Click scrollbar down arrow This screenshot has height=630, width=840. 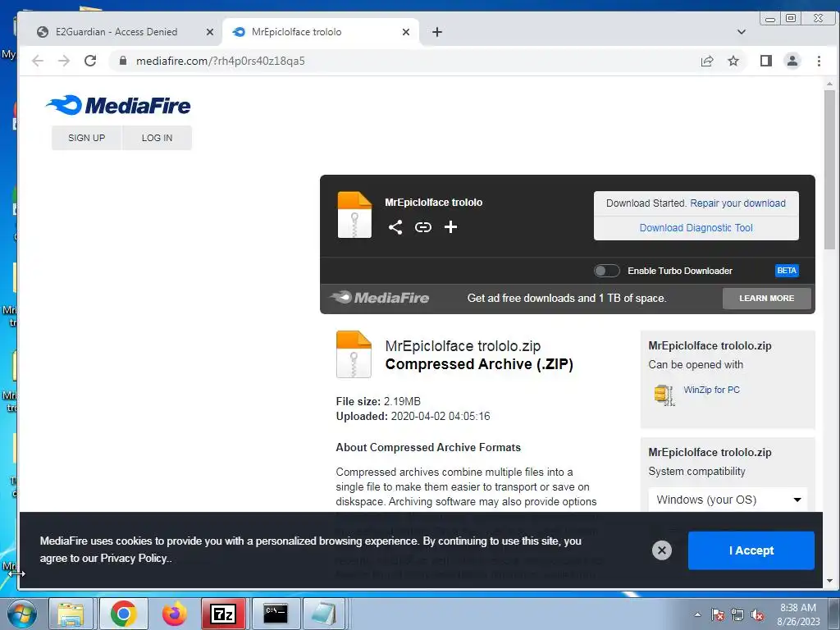tap(829, 581)
